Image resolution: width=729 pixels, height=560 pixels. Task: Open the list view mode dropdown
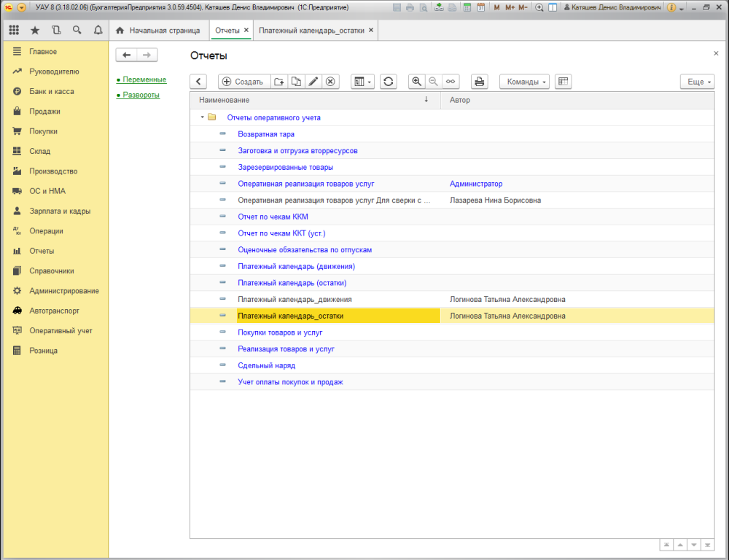(362, 82)
